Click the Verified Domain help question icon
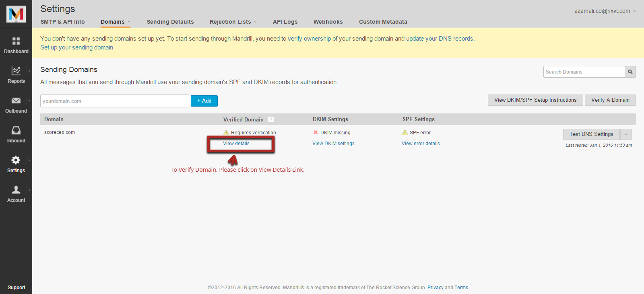 pos(271,119)
